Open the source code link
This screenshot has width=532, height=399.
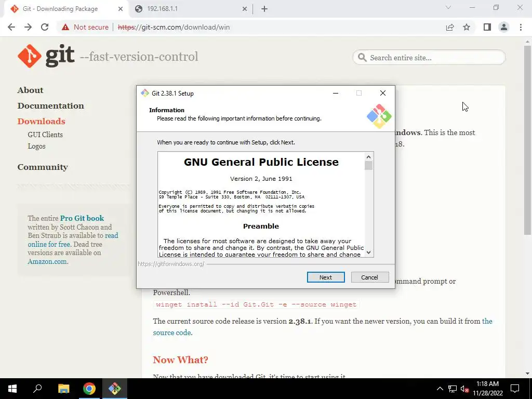click(172, 332)
